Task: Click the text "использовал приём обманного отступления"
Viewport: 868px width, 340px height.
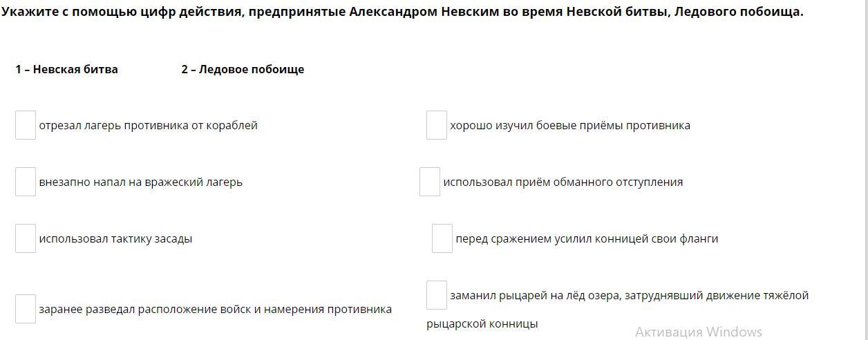Action: tap(563, 182)
